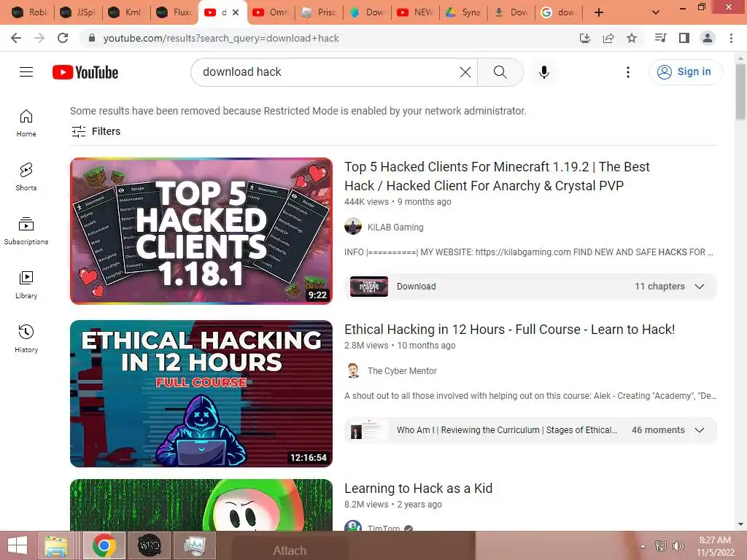The image size is (747, 560).
Task: Bookmark this page with star
Action: (x=631, y=38)
